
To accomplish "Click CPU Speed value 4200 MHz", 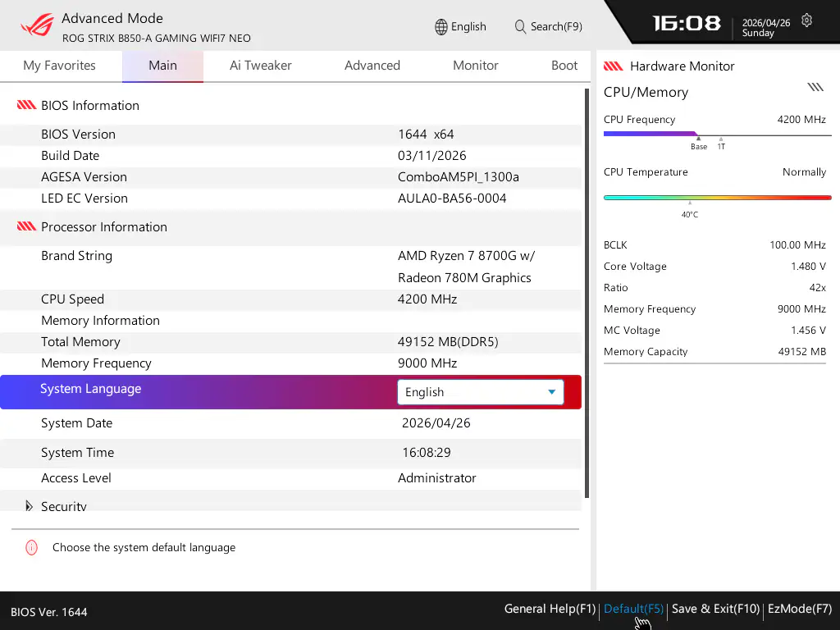I will [427, 299].
